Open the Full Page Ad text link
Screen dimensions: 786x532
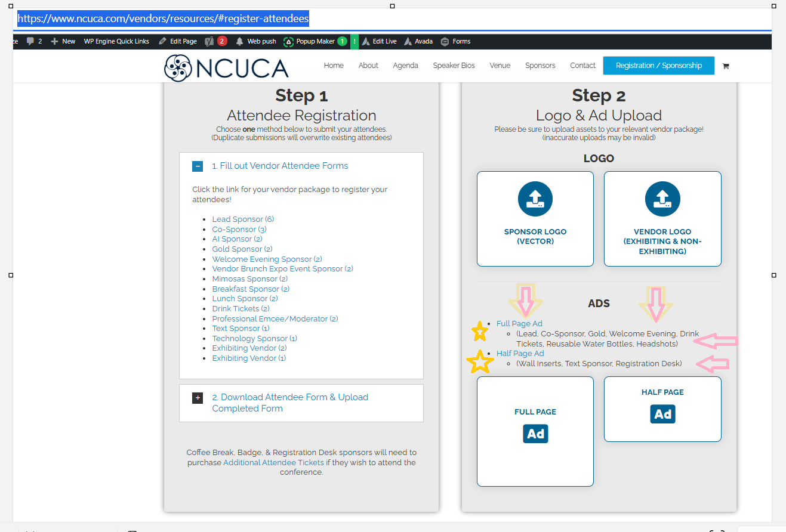(519, 324)
